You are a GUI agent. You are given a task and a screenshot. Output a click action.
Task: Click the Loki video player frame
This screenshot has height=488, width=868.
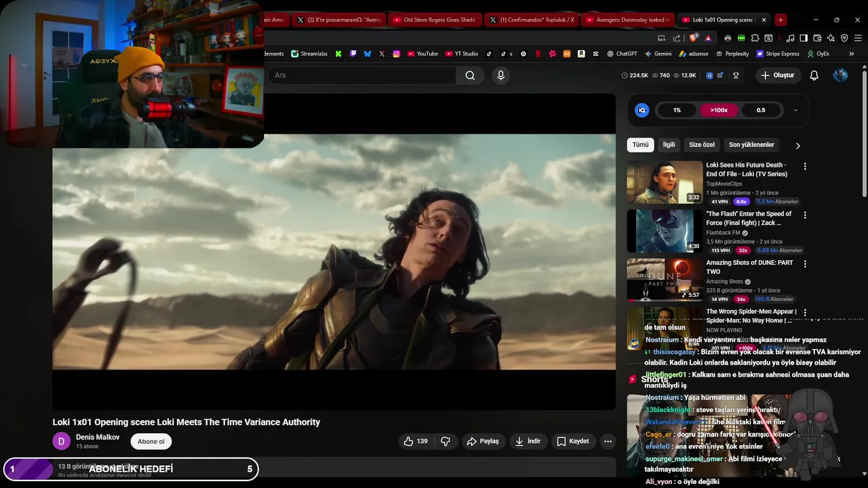334,251
